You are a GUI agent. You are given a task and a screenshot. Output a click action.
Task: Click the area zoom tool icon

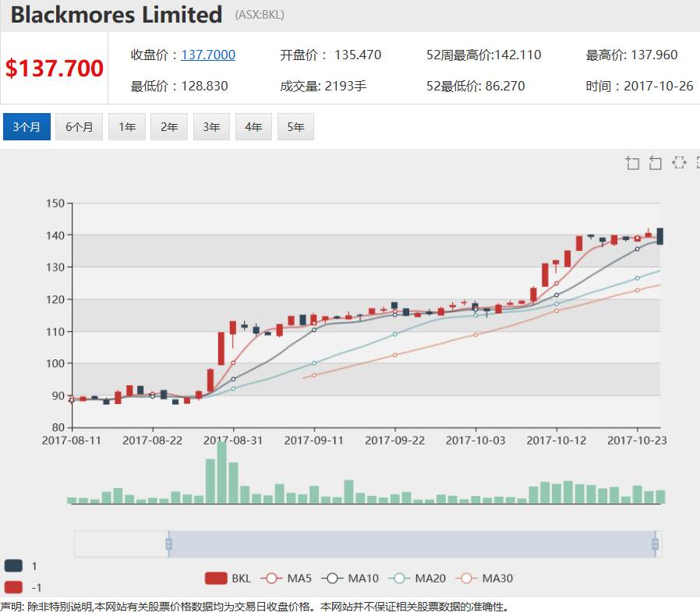click(632, 162)
